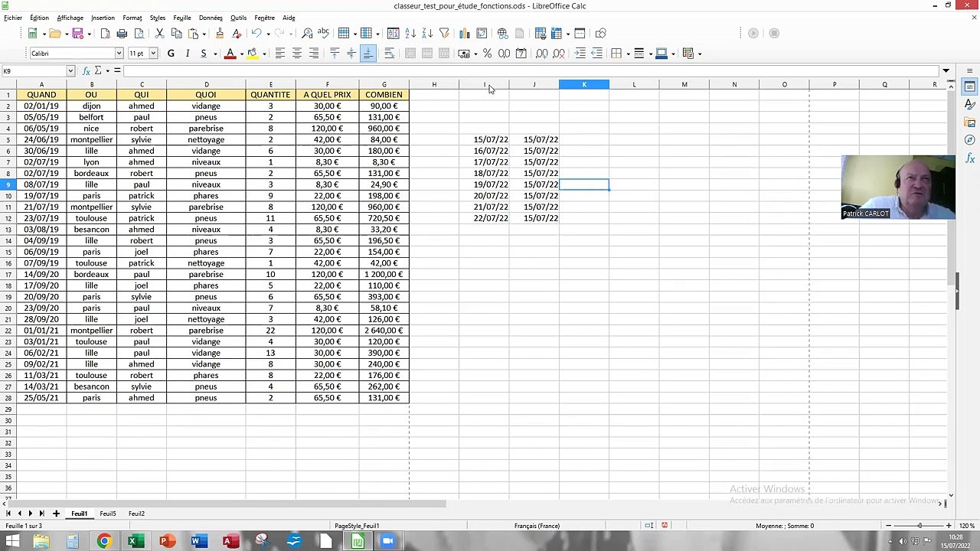Viewport: 980px width, 551px height.
Task: Increase indent icon
Action: [580, 53]
